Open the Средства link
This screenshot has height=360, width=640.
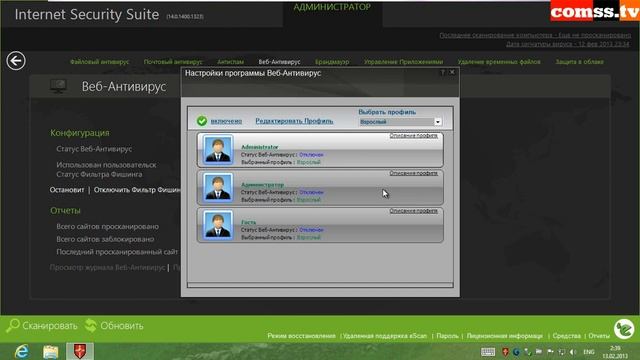click(567, 336)
